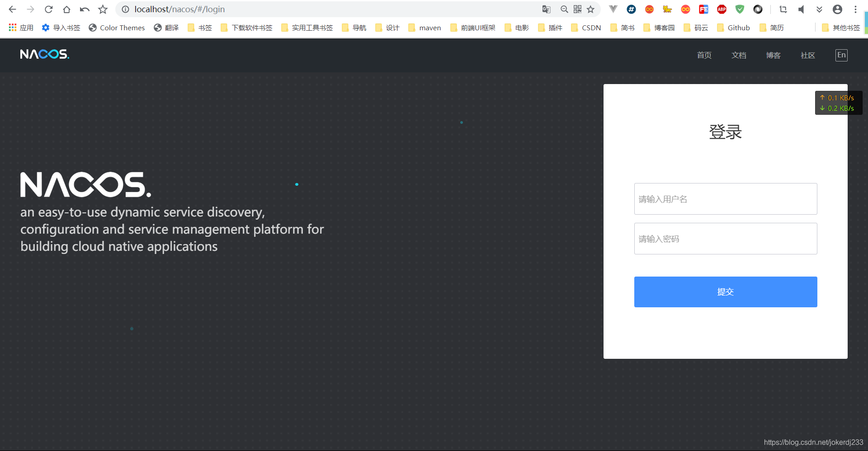Focus the 请输入密码 password field

[726, 239]
